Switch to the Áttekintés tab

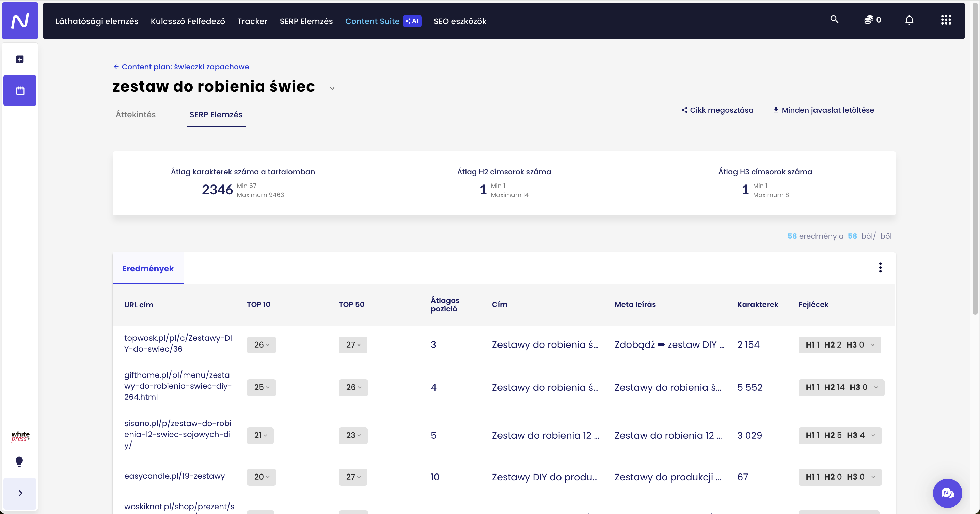(136, 114)
